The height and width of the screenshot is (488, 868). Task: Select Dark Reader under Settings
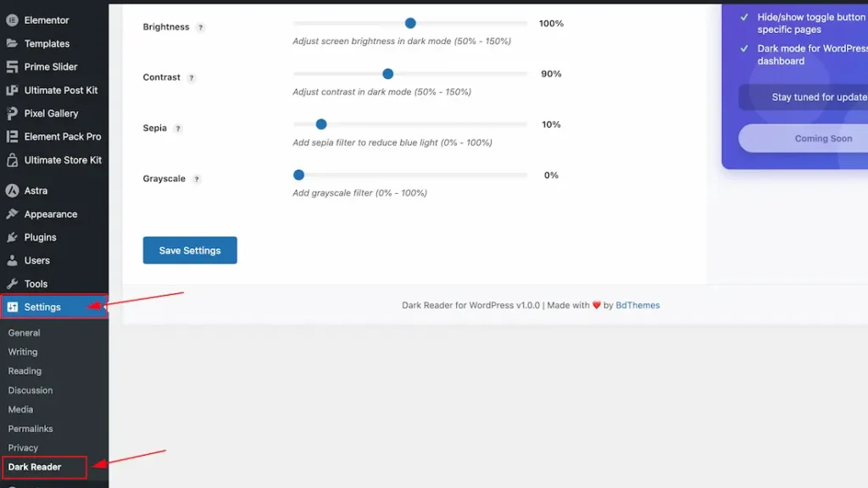pos(35,467)
